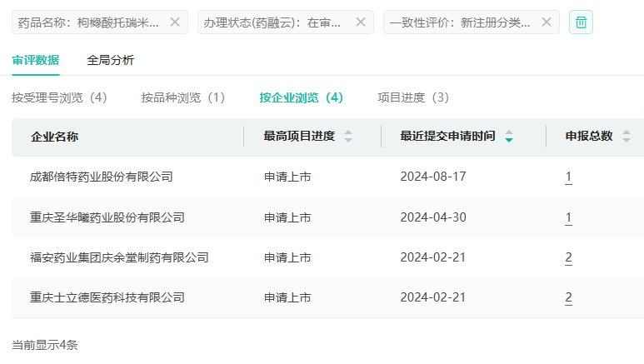Click the trash icon to clear filters
Image resolution: width=644 pixels, height=364 pixels.
(581, 22)
